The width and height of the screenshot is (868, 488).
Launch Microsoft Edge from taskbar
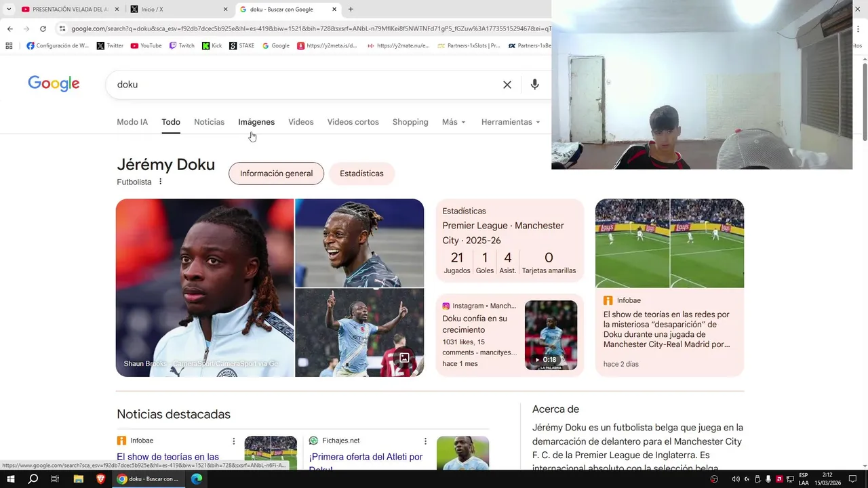[x=197, y=479]
